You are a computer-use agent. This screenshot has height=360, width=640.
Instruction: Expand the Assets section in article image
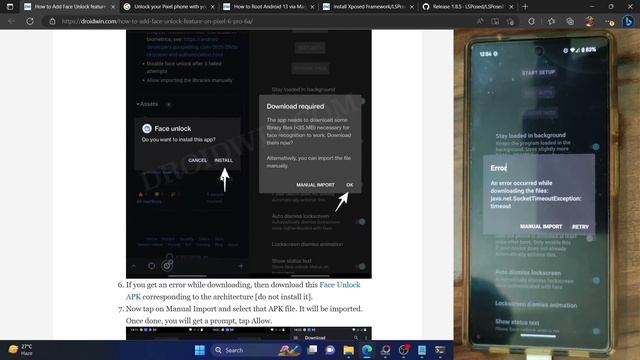(147, 104)
